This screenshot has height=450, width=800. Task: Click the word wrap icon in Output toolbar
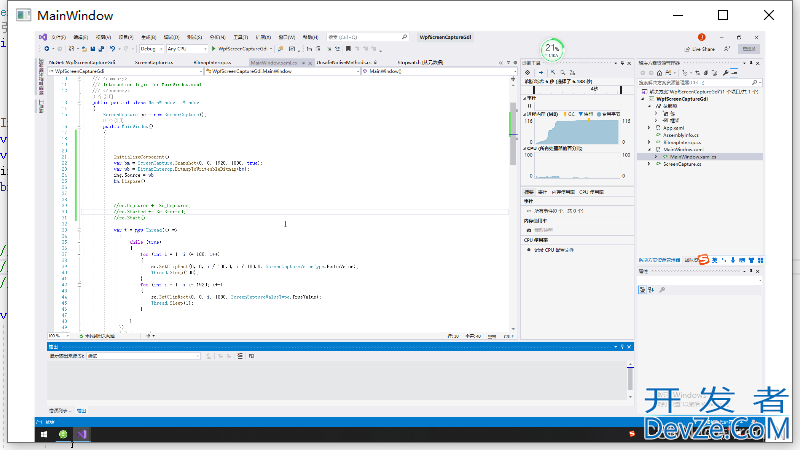(x=252, y=356)
